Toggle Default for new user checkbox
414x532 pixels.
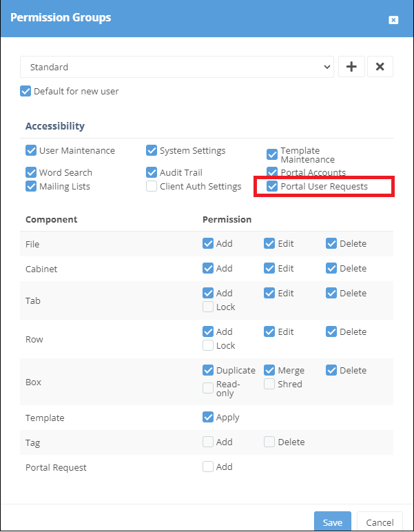pos(25,91)
